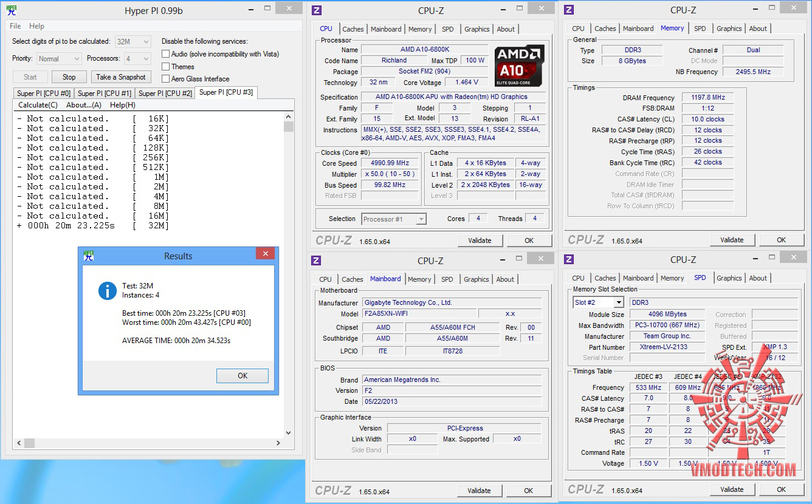Open the Memory tab in the CPU-Z window showing the Mainboard tab
The image size is (812, 504).
coord(419,279)
